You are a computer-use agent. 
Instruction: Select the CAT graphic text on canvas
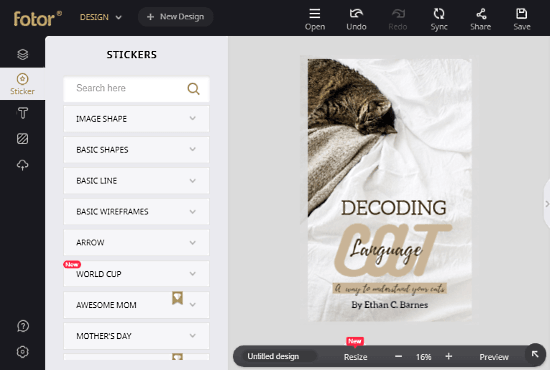[392, 250]
